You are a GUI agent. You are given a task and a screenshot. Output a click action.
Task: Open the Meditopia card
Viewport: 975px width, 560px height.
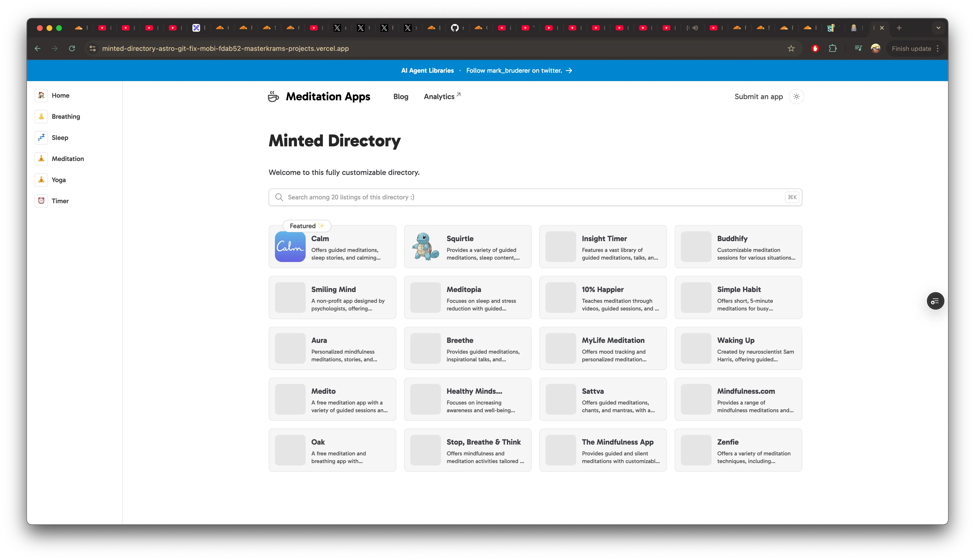468,297
